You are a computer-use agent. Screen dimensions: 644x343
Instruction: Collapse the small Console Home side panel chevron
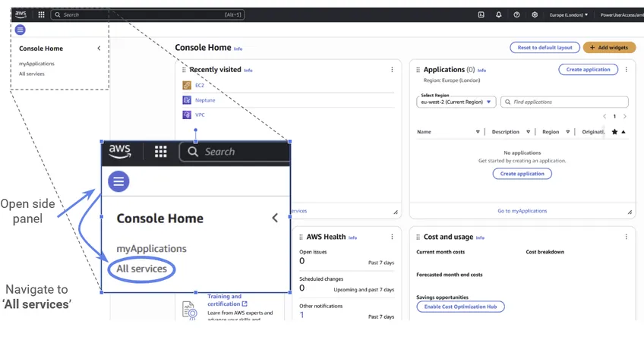tap(99, 49)
